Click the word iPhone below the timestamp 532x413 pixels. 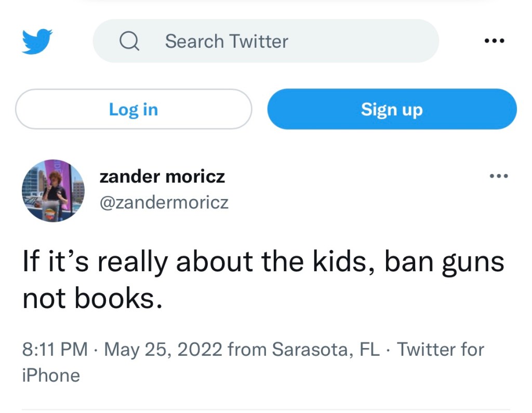pyautogui.click(x=51, y=375)
